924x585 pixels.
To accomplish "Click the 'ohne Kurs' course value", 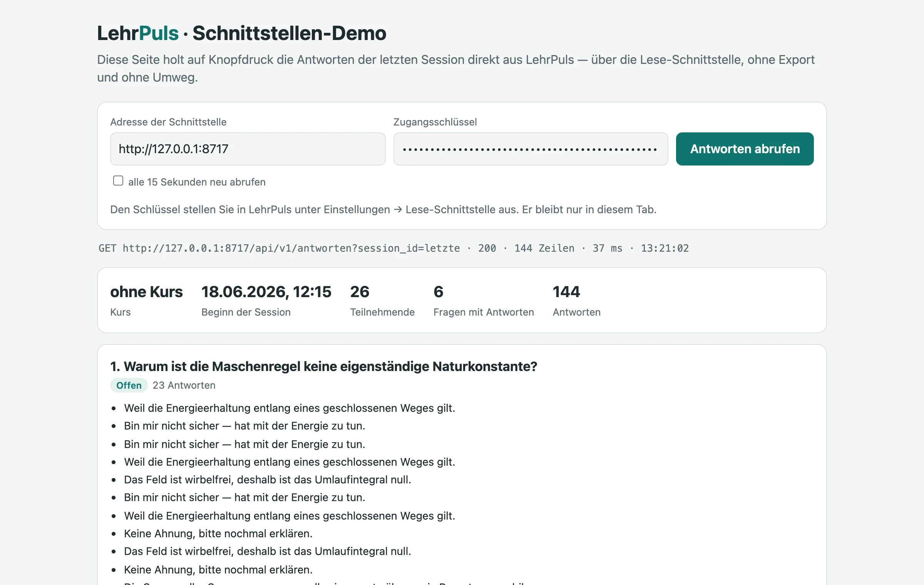I will 146,292.
